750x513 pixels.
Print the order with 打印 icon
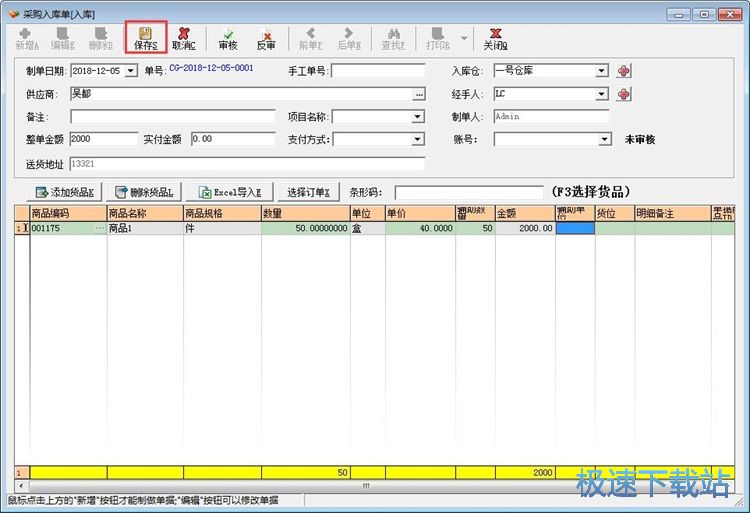[438, 39]
